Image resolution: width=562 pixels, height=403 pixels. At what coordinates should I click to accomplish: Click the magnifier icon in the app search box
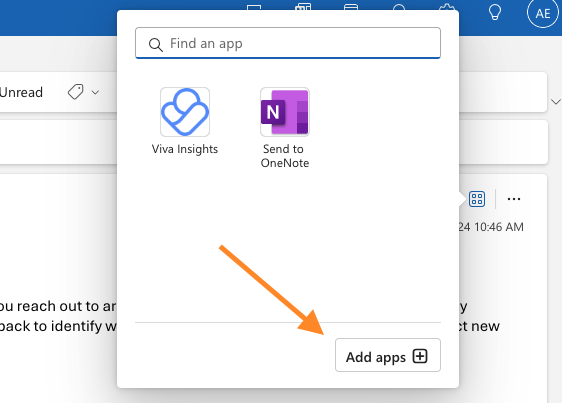coord(156,45)
